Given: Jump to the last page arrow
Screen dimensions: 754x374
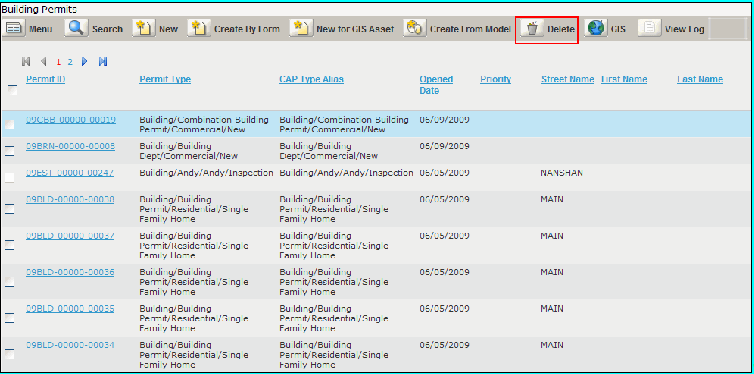Looking at the screenshot, I should [x=103, y=62].
